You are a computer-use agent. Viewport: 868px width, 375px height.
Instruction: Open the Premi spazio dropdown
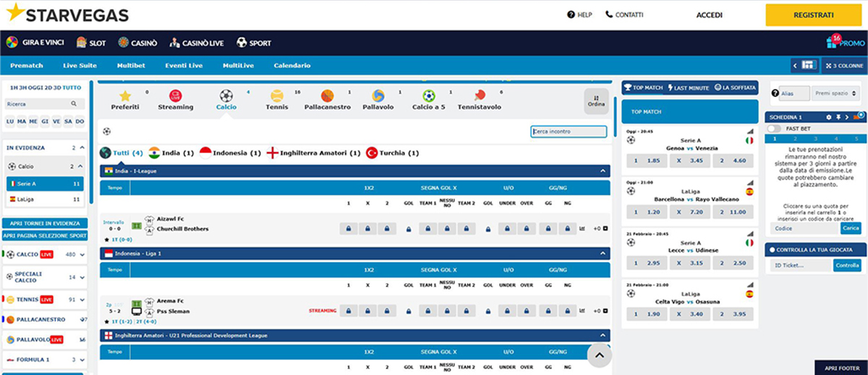[835, 93]
